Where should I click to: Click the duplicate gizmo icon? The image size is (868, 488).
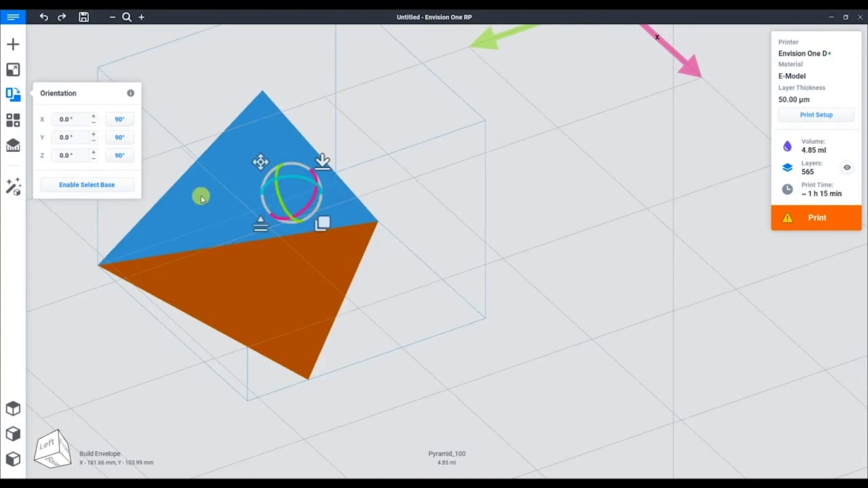pyautogui.click(x=323, y=223)
